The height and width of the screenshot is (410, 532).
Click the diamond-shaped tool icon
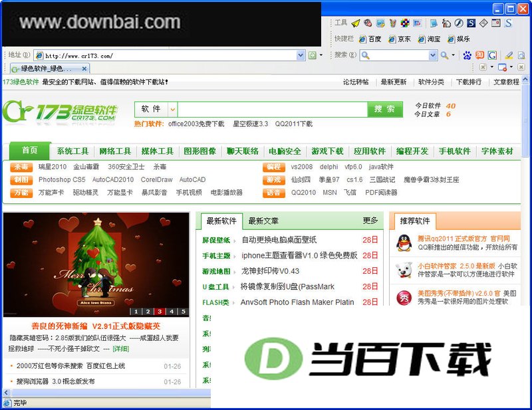tap(483, 23)
